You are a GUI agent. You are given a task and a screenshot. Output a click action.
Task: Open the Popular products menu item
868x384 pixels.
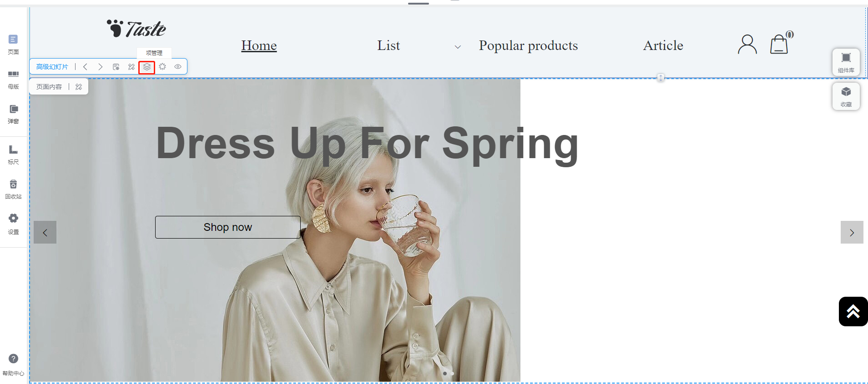tap(528, 45)
